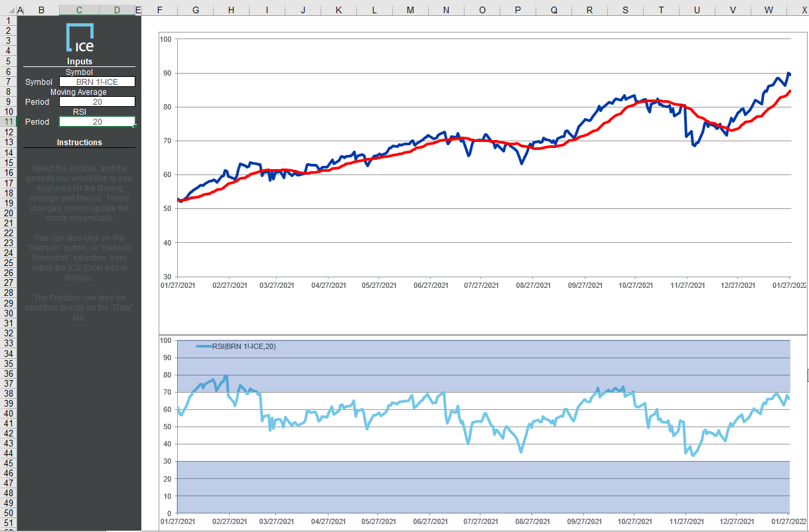
Task: Select the Moving Average Period value cell
Action: [x=97, y=102]
